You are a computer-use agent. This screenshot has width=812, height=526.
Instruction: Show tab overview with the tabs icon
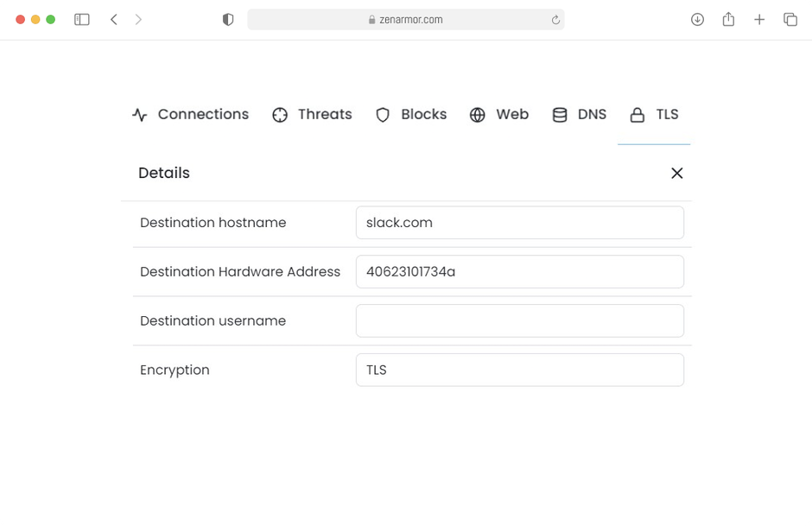pyautogui.click(x=790, y=19)
